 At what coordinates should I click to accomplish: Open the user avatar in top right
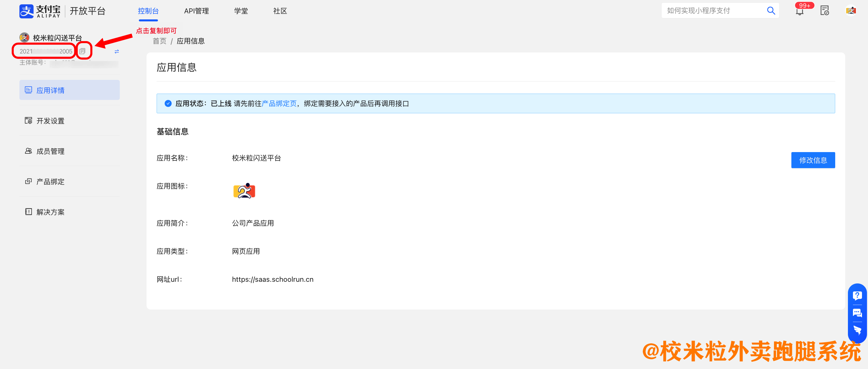[851, 11]
